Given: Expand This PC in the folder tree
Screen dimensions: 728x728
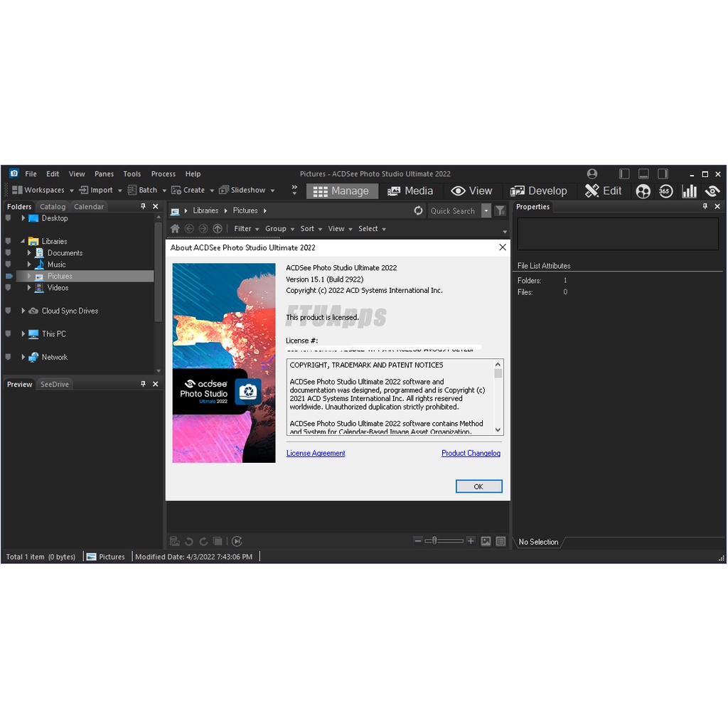Looking at the screenshot, I should coord(23,333).
